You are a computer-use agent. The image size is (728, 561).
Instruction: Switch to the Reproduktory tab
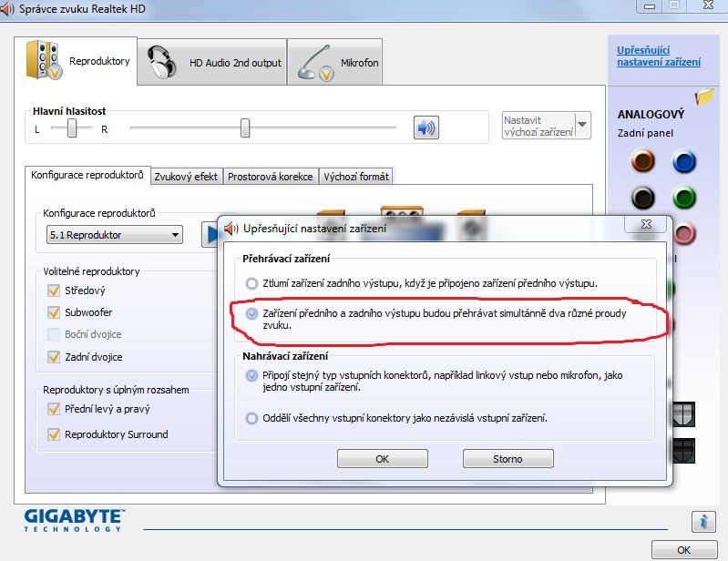pyautogui.click(x=76, y=61)
